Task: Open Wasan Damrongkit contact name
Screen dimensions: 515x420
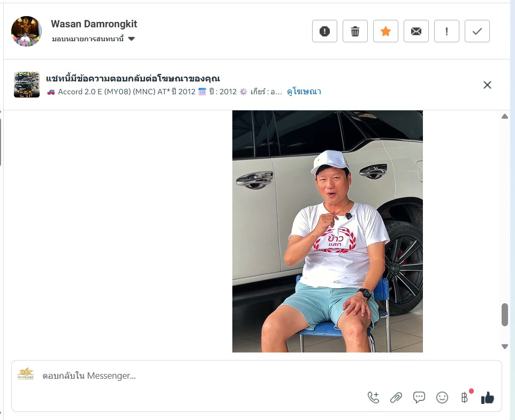Action: tap(94, 24)
